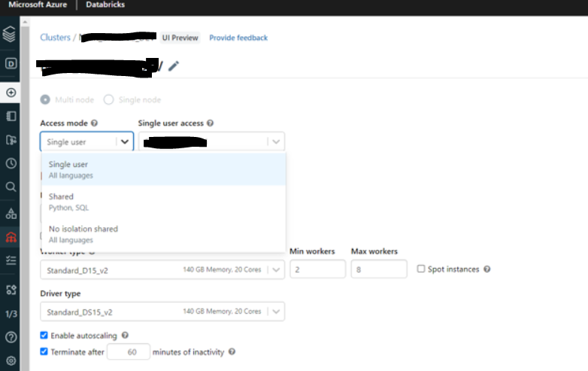Select the Multi node radio button
Viewport: 588px width, 371px height.
pos(45,100)
